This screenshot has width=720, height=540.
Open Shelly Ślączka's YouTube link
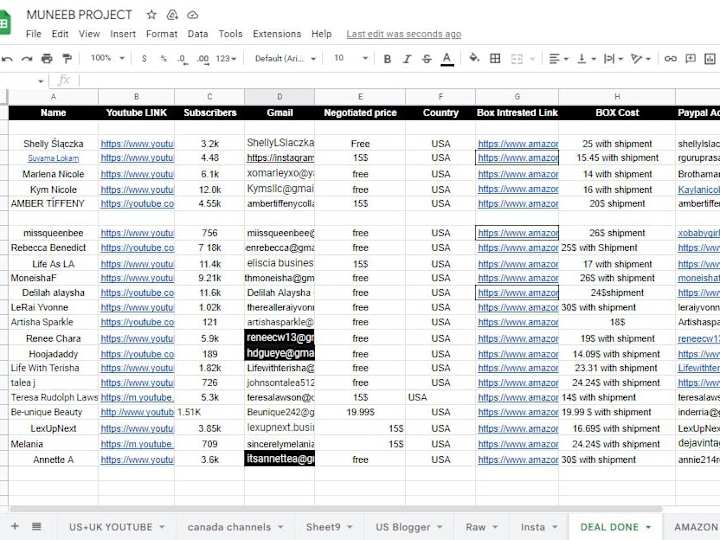pyautogui.click(x=137, y=144)
